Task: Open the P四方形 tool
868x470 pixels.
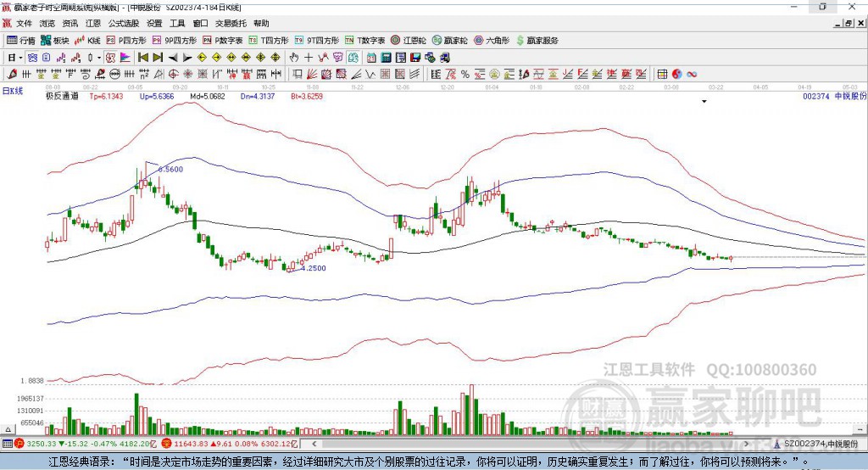Action: click(126, 41)
